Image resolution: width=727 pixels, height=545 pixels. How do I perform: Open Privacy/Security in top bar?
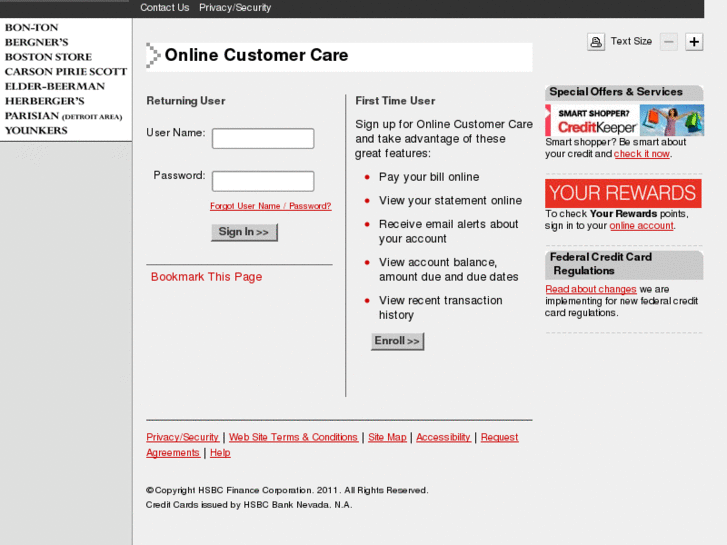(235, 8)
